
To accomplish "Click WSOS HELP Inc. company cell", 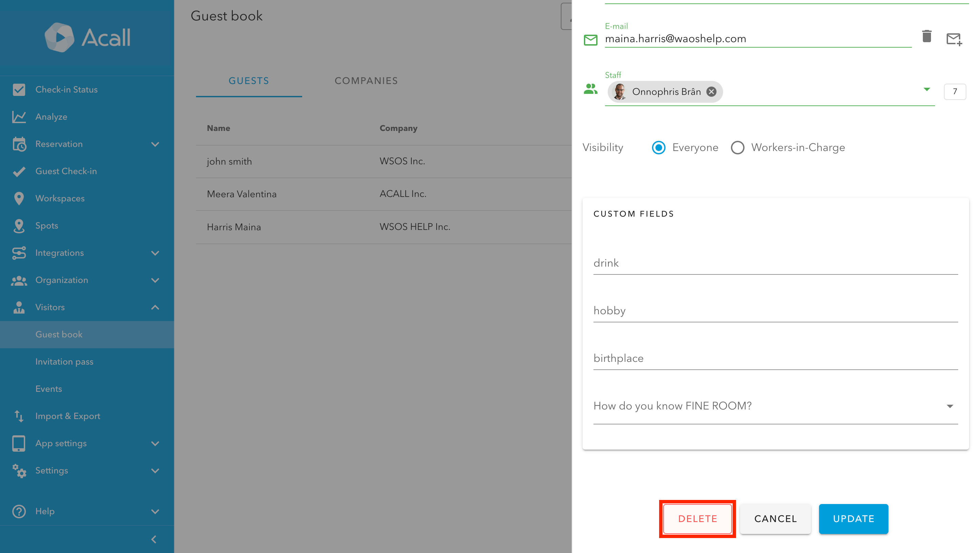I will coord(415,227).
